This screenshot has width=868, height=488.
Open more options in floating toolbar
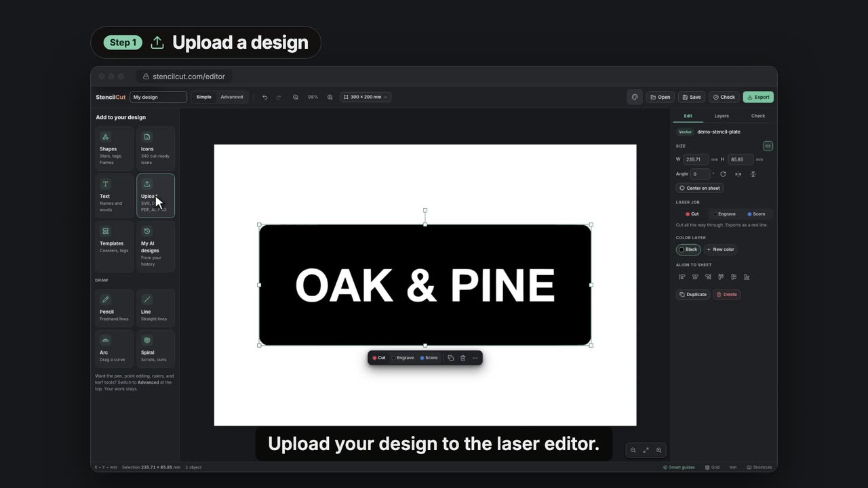pyautogui.click(x=475, y=358)
